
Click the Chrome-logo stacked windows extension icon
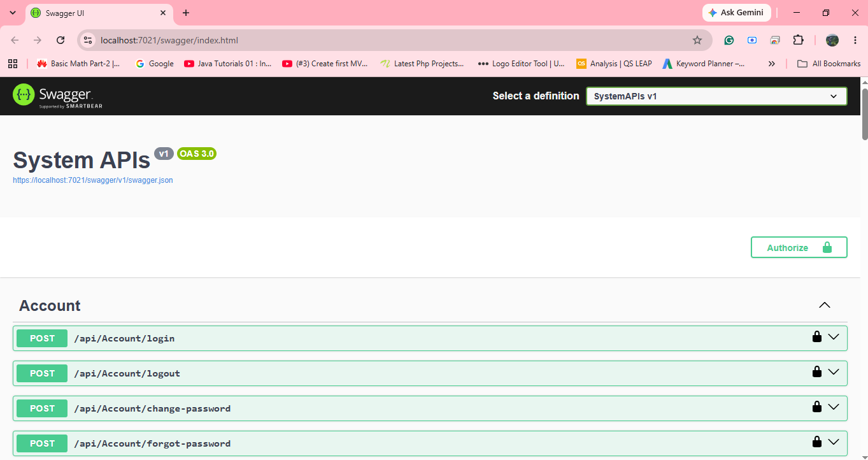coord(775,40)
